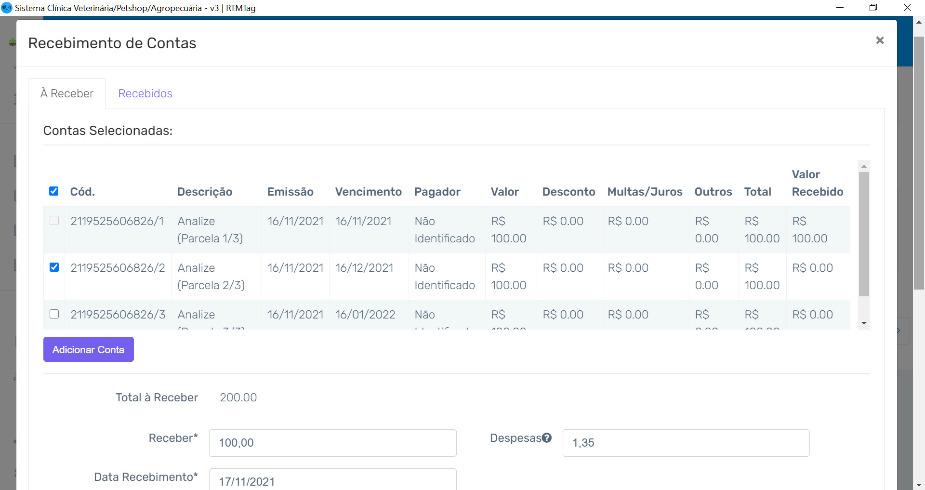Click the accounts table scroll-up arrow
Viewport: 925px width, 490px height.
click(x=864, y=166)
